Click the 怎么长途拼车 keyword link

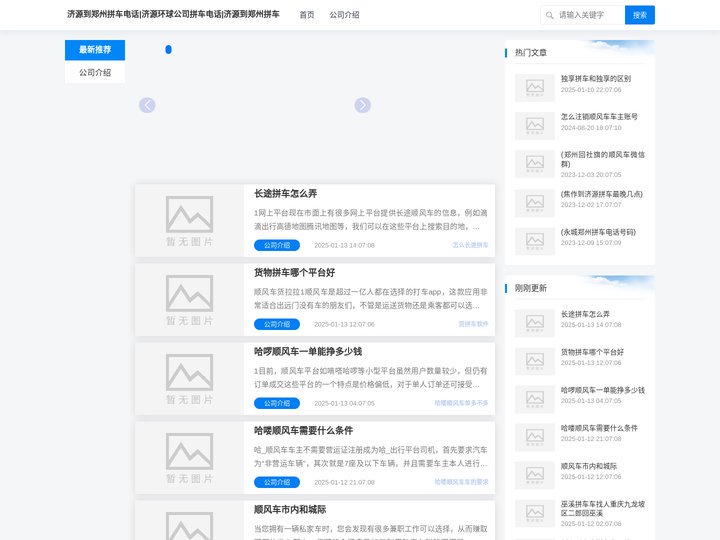(x=470, y=245)
